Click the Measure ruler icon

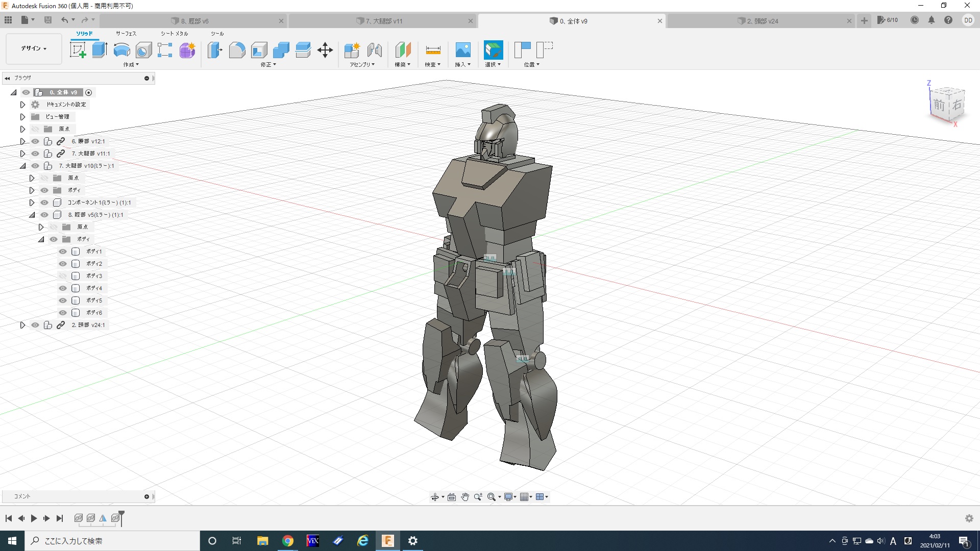coord(432,50)
